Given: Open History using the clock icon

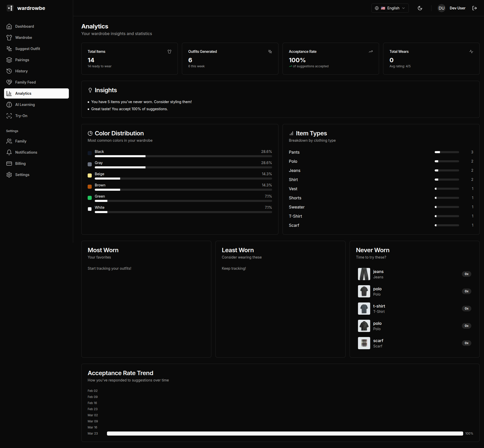Looking at the screenshot, I should coord(9,71).
